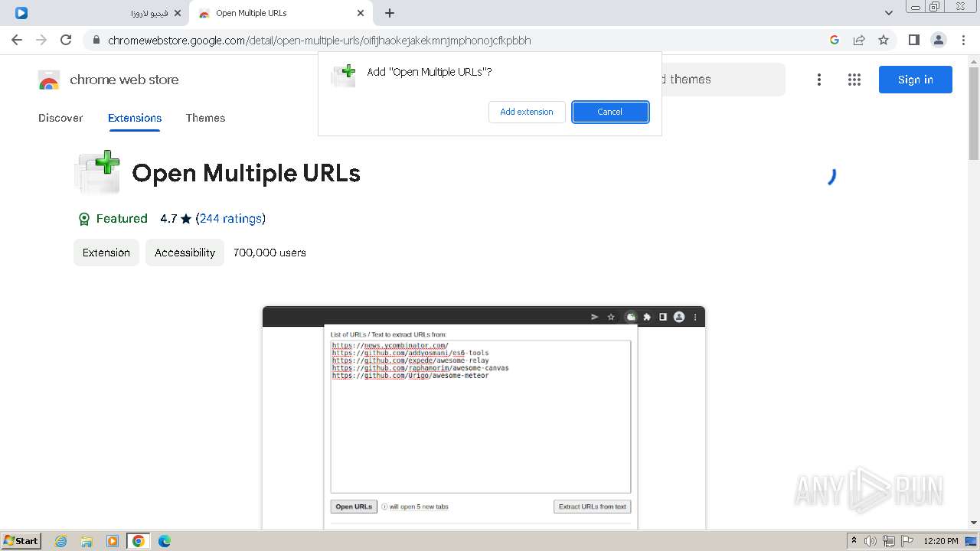Open web store more options menu
This screenshot has height=551, width=980.
819,80
